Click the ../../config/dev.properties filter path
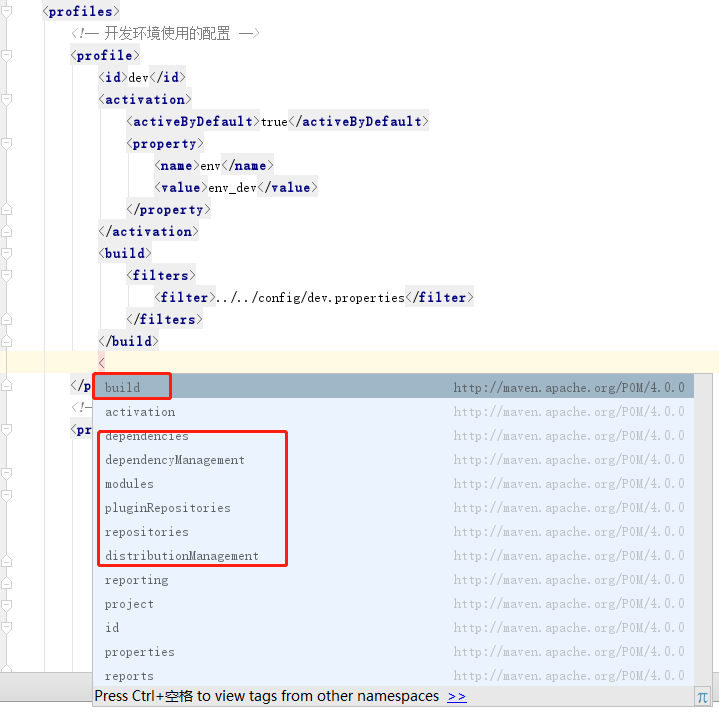This screenshot has height=715, width=719. click(x=310, y=298)
